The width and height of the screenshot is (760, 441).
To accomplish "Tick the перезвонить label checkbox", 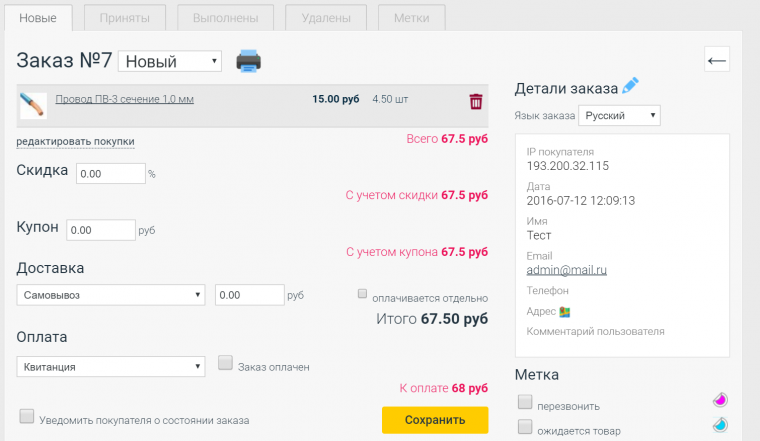I will (525, 402).
